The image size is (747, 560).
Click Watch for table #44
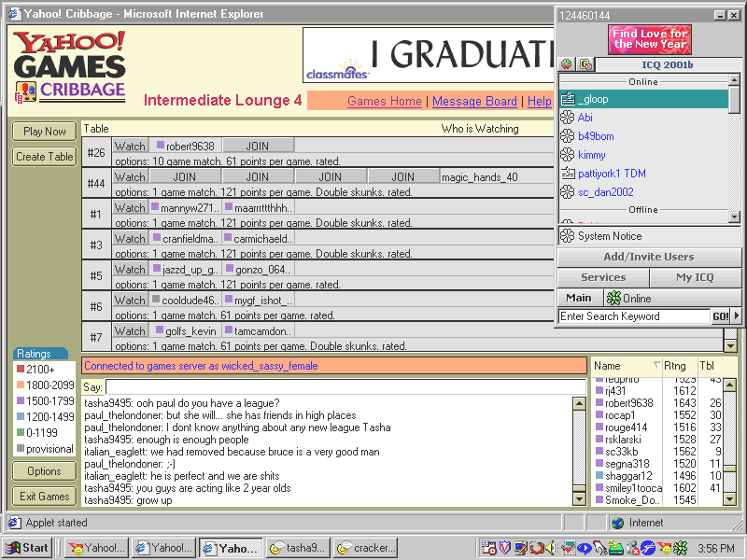point(130,176)
